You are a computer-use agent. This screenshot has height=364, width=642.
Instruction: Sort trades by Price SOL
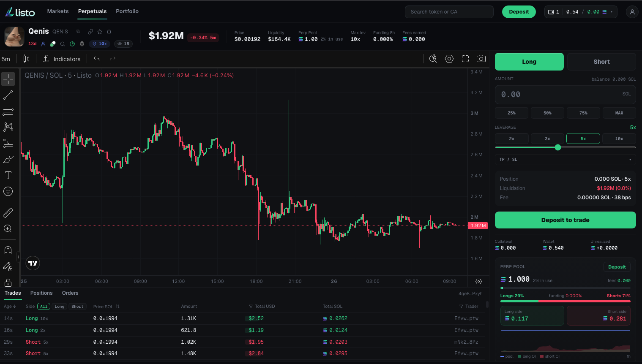click(107, 307)
